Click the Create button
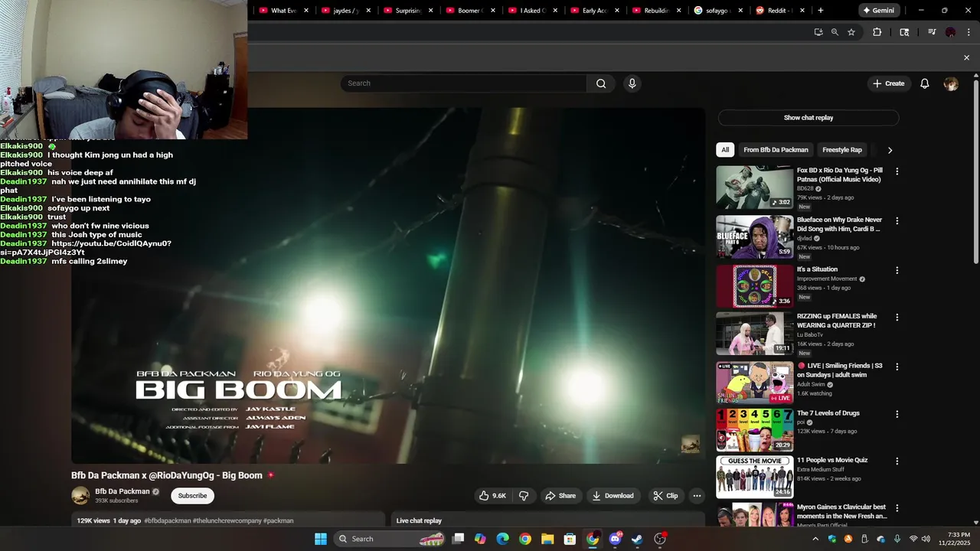The height and width of the screenshot is (551, 980). (x=889, y=83)
